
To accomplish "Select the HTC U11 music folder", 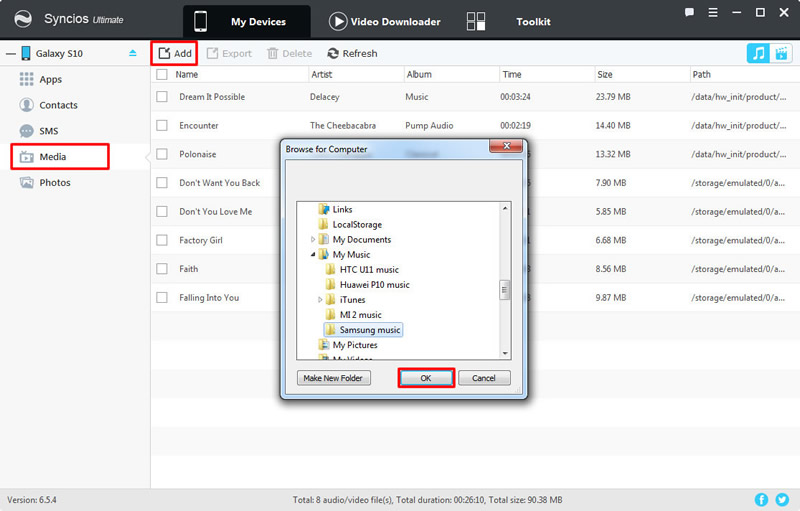I will click(362, 269).
